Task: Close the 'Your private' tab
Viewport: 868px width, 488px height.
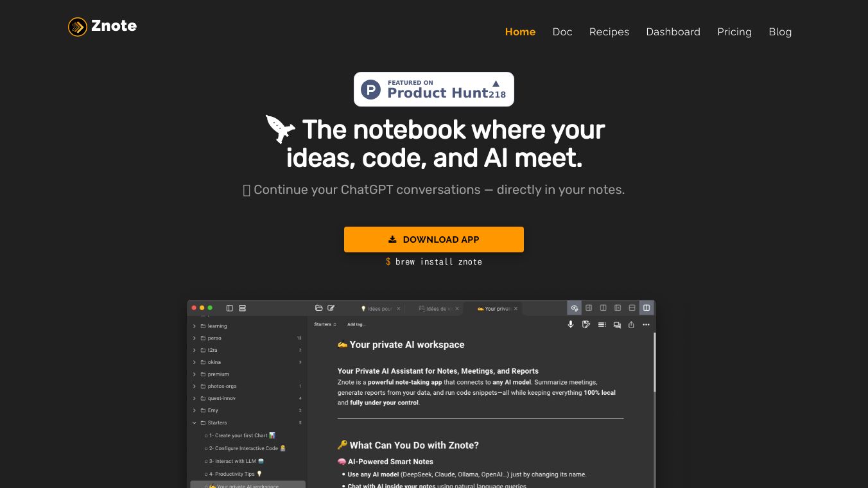Action: click(515, 309)
